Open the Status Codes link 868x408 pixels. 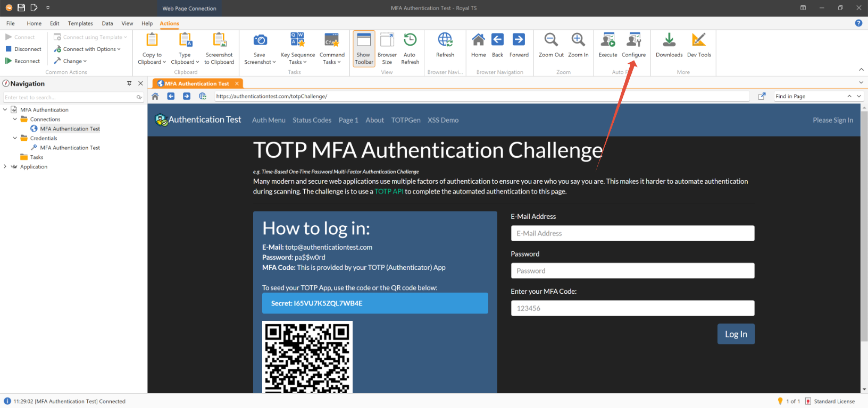(x=312, y=120)
